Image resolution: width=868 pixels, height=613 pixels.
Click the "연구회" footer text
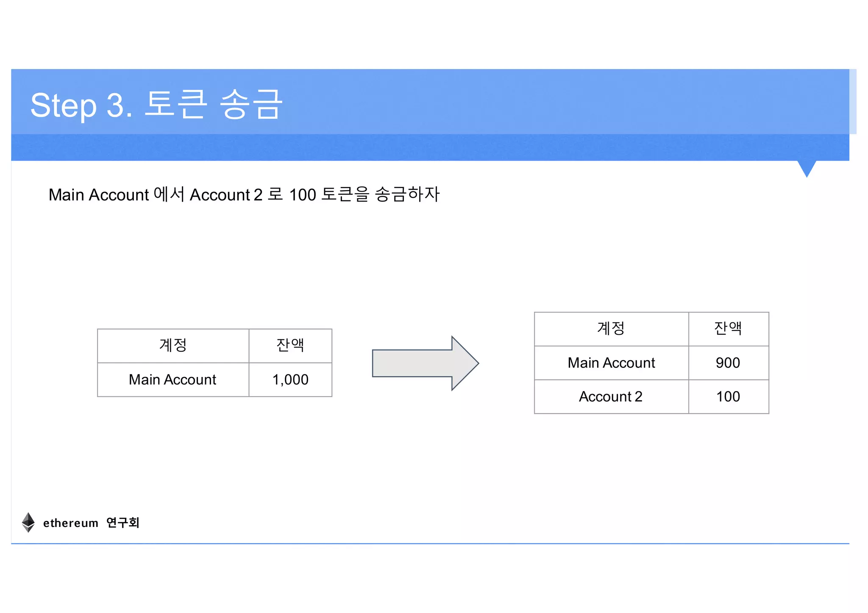pyautogui.click(x=123, y=523)
